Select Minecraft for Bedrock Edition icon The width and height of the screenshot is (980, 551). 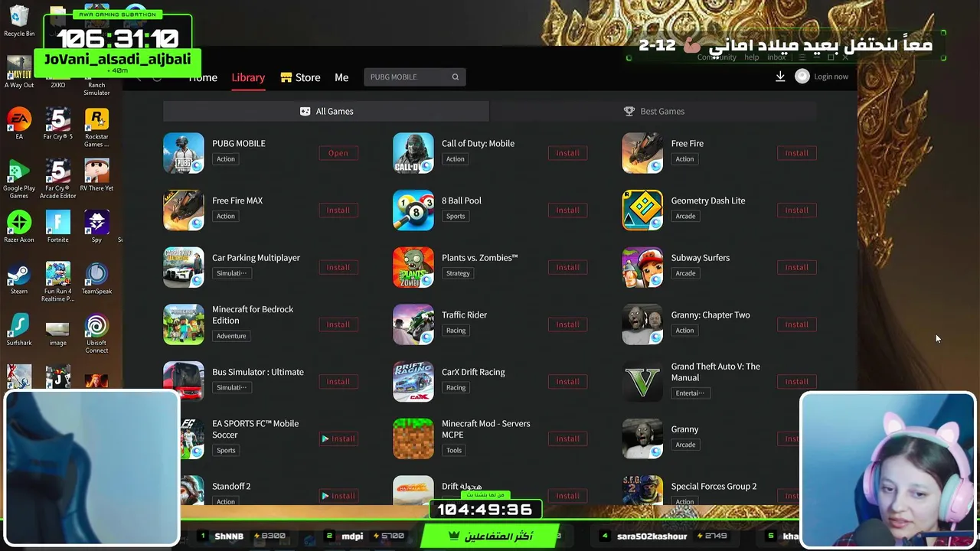tap(184, 324)
